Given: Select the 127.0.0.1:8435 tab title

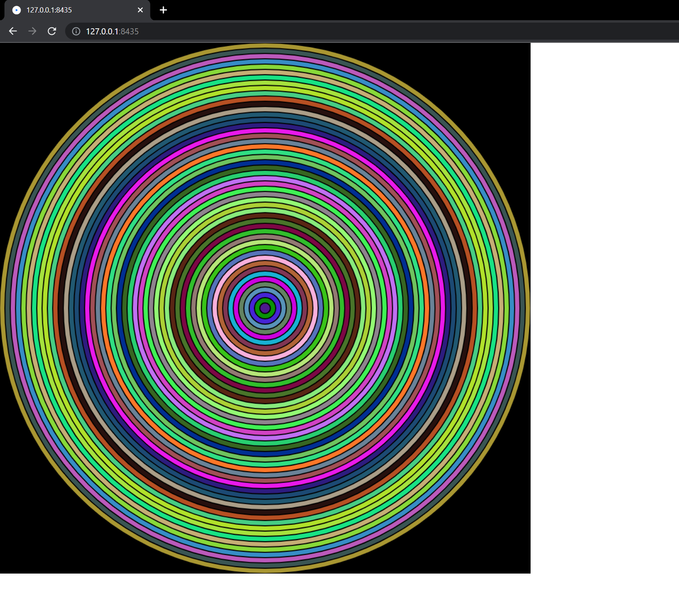Looking at the screenshot, I should (x=49, y=10).
